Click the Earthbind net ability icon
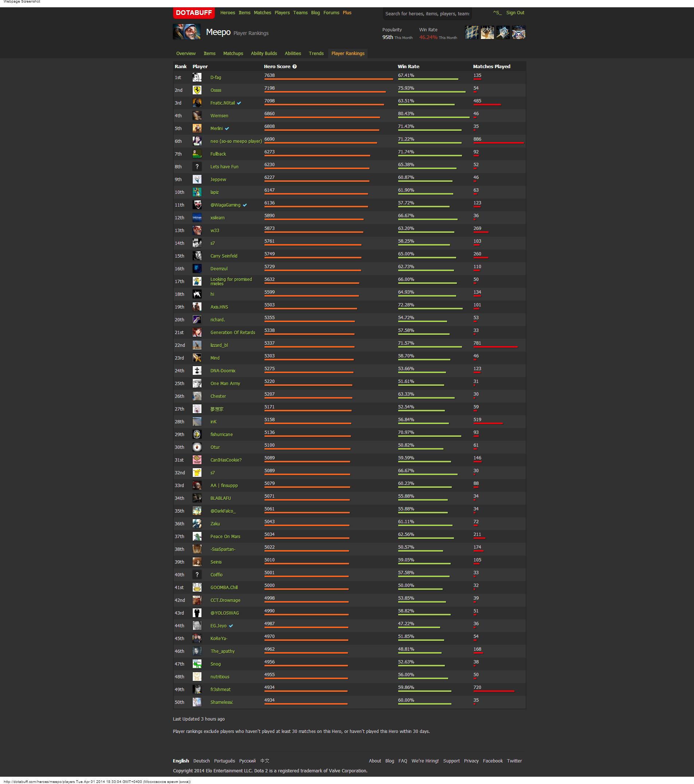The height and width of the screenshot is (784, 694). pos(471,32)
